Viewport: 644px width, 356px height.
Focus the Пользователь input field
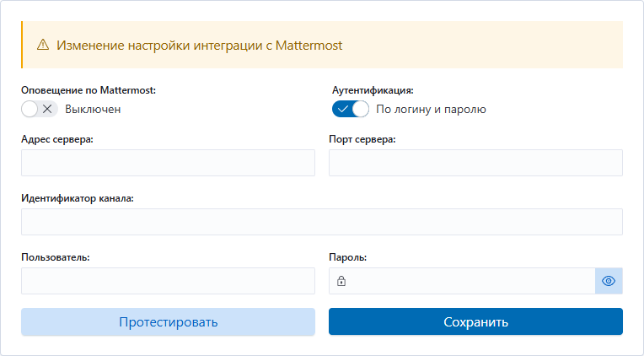click(x=168, y=281)
